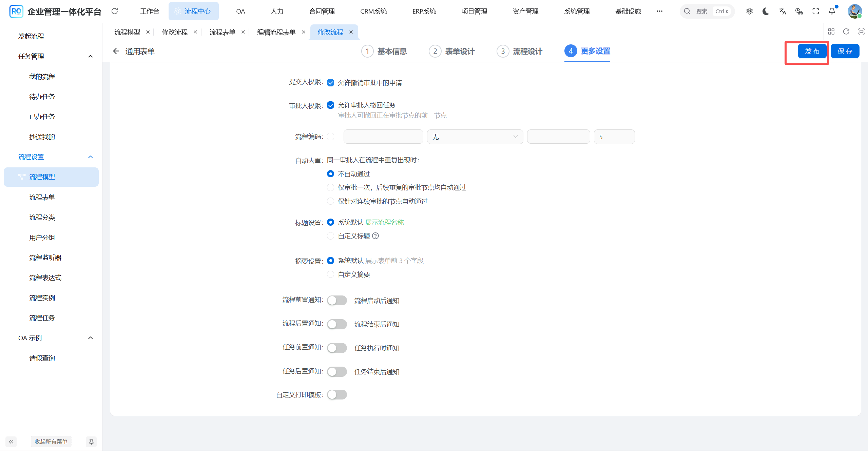Screen dimensions: 868x451
Task: Open the tab grid layout icon
Action: [831, 31]
